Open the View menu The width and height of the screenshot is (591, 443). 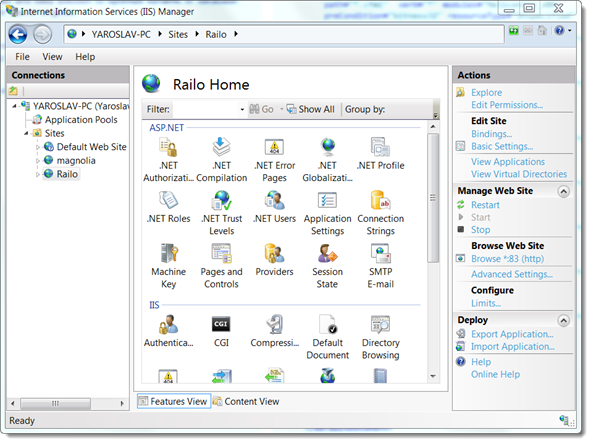pyautogui.click(x=52, y=57)
